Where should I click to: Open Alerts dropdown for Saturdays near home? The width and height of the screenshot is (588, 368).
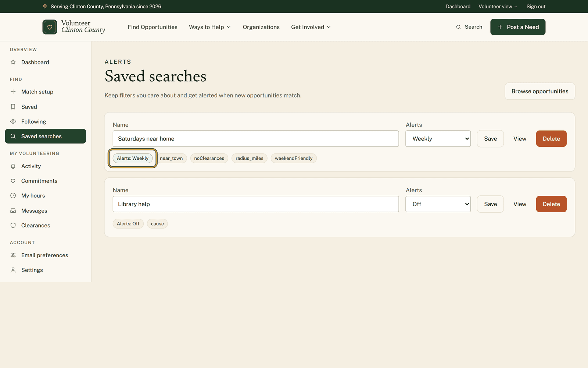pos(438,139)
